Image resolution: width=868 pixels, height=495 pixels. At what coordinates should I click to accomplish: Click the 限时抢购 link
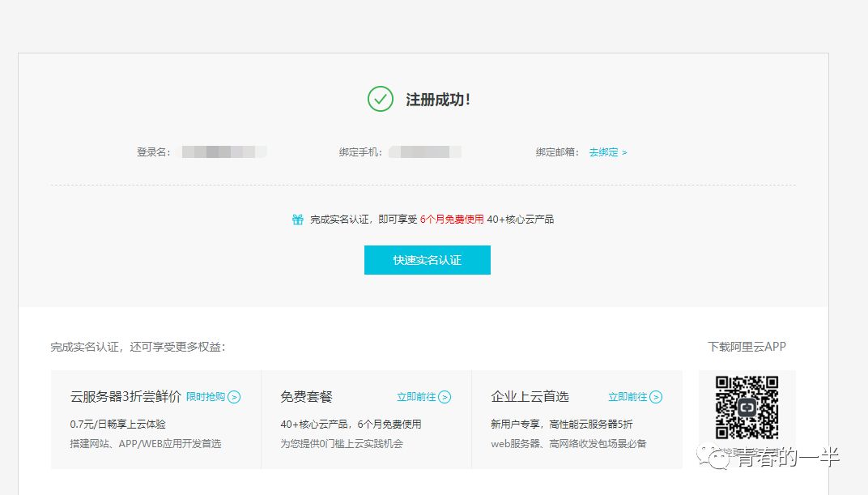coord(206,397)
